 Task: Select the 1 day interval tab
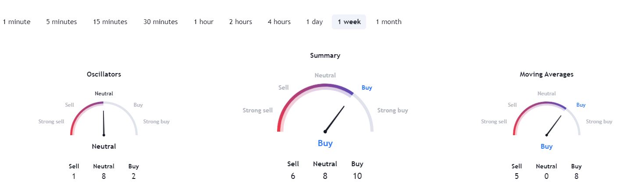click(x=314, y=22)
